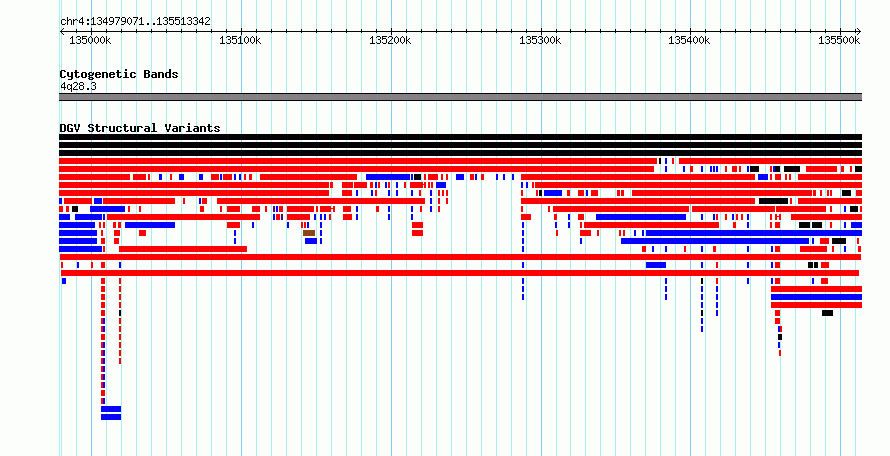Click the left arrowhead of the coordinate ruler
Screen dimensions: 890x456
62,32
